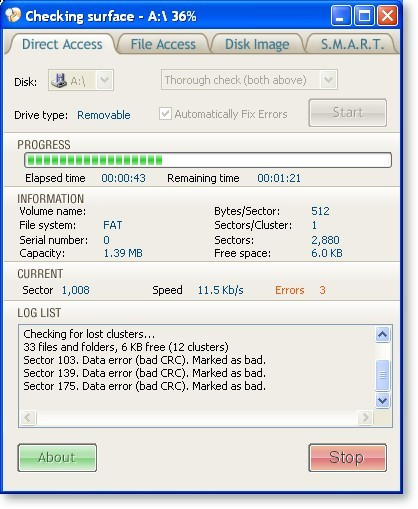This screenshot has width=418, height=509.
Task: Click the app icon in the title bar
Action: click(x=13, y=15)
